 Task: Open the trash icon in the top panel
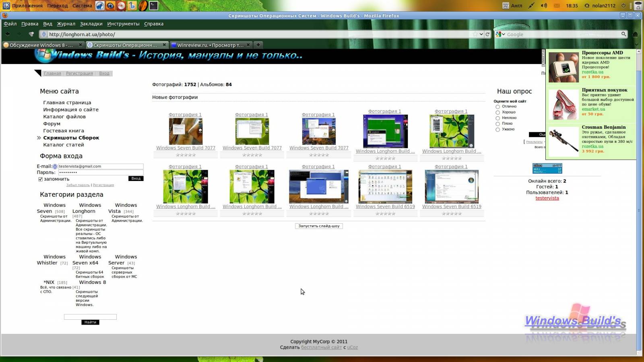pyautogui.click(x=638, y=5)
